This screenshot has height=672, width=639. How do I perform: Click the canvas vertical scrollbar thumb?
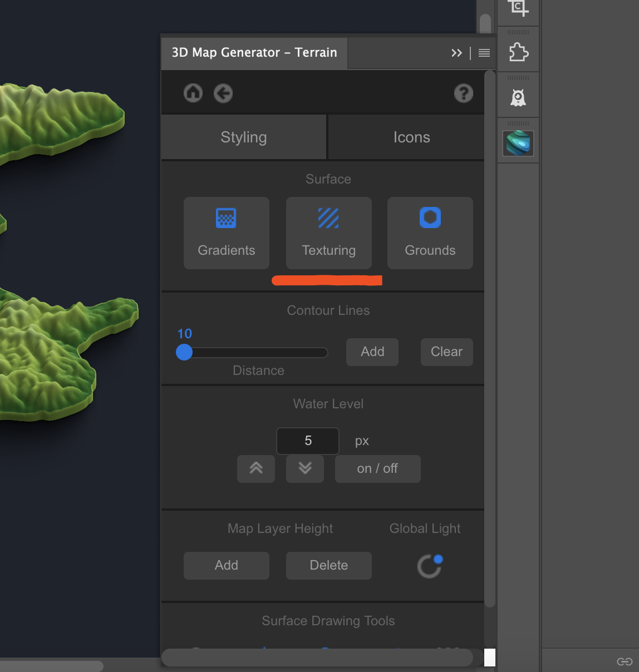[485, 23]
